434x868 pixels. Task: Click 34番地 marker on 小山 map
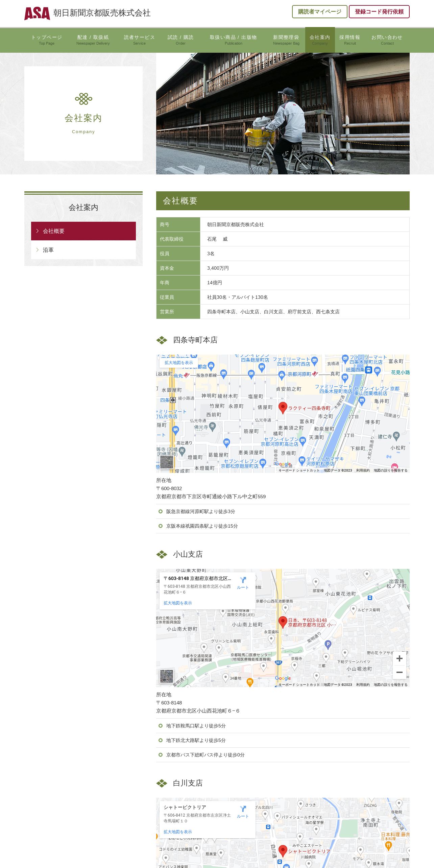225,677
